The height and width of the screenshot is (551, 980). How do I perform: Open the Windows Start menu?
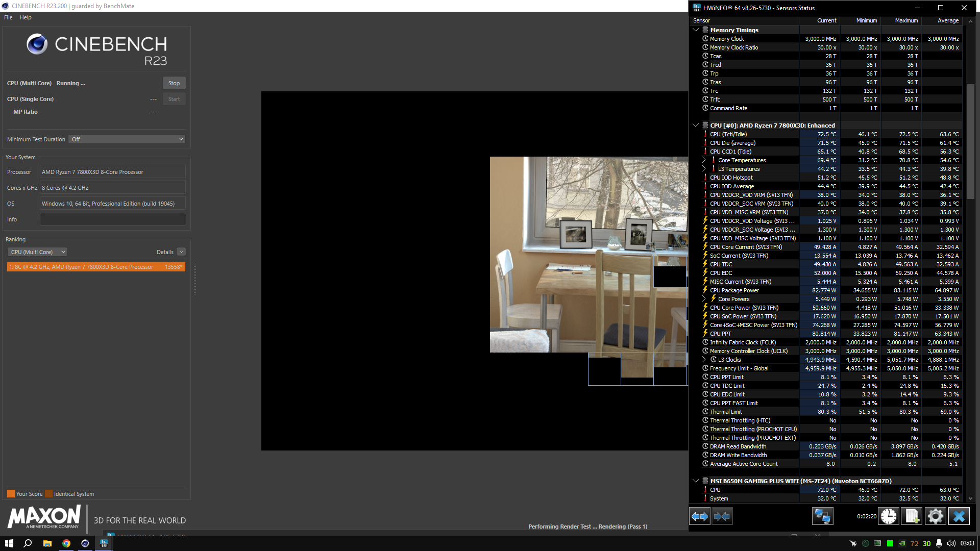coord(9,543)
